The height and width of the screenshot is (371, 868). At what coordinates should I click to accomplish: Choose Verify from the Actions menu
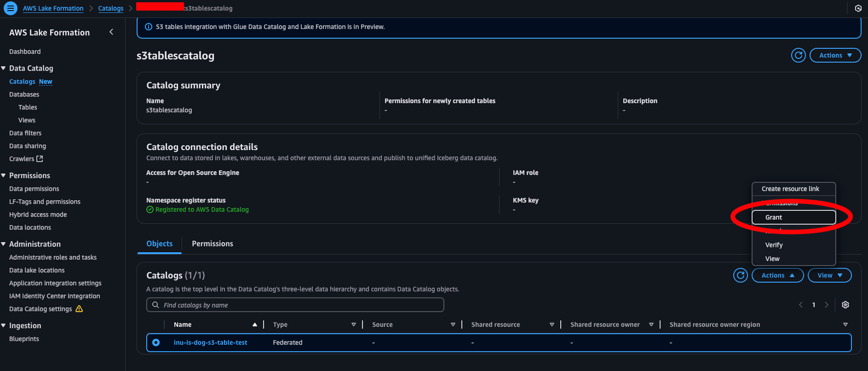pos(793,245)
